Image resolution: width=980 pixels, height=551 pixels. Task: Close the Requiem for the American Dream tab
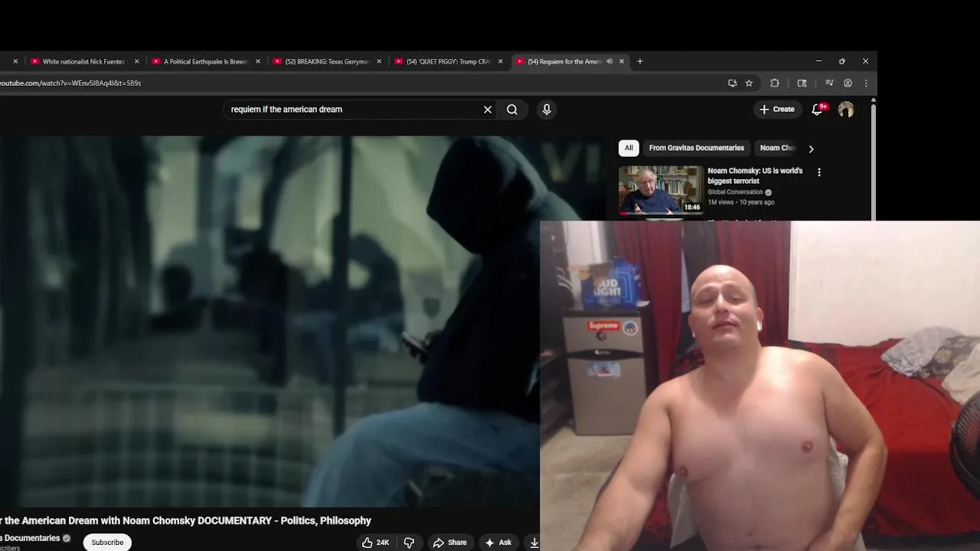pyautogui.click(x=622, y=61)
